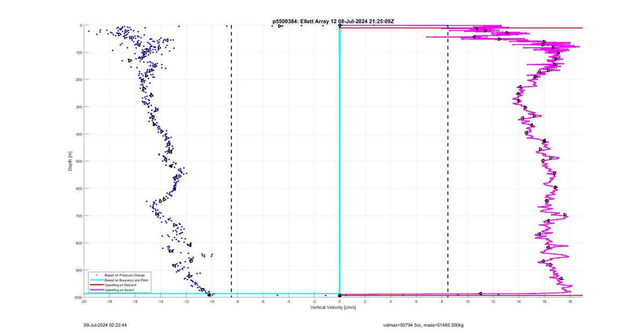Click the depth axis tick label '800'
The image size is (644, 334).
(78, 243)
